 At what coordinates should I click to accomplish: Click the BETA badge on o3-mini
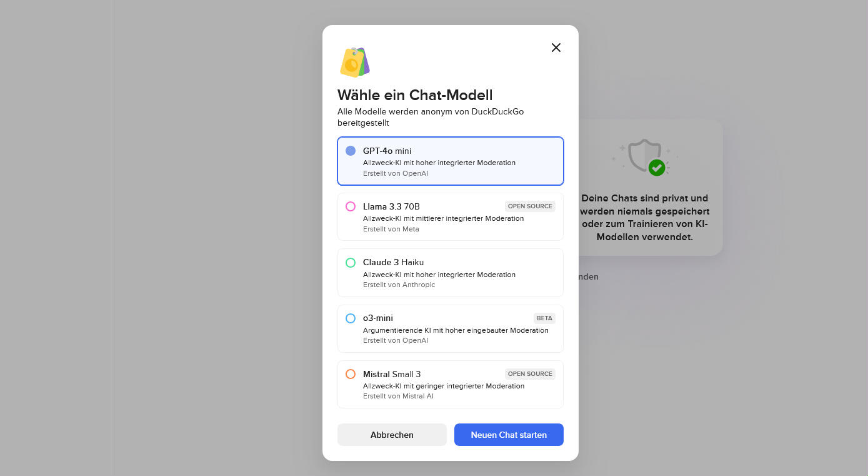(544, 318)
